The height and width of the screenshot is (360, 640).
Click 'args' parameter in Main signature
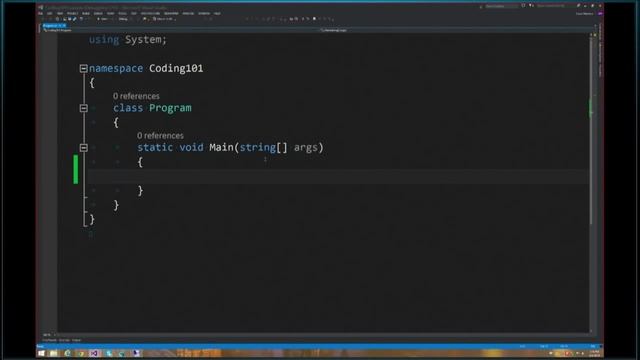tap(306, 147)
